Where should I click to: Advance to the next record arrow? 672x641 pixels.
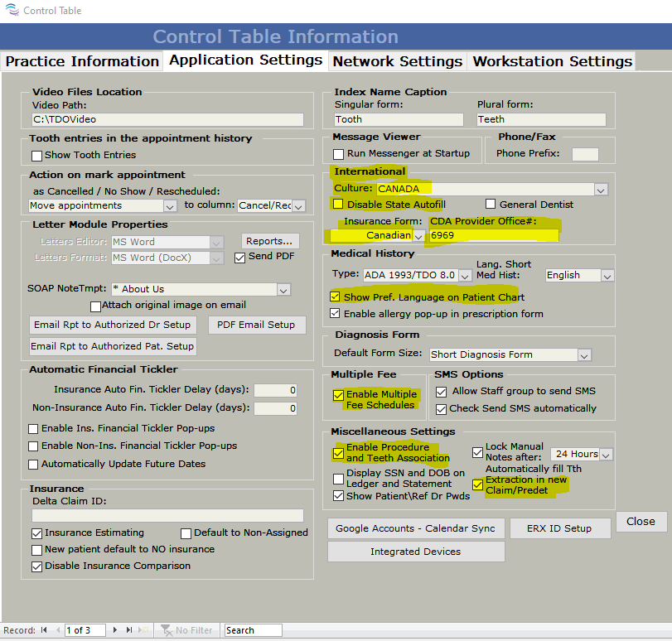pos(115,630)
